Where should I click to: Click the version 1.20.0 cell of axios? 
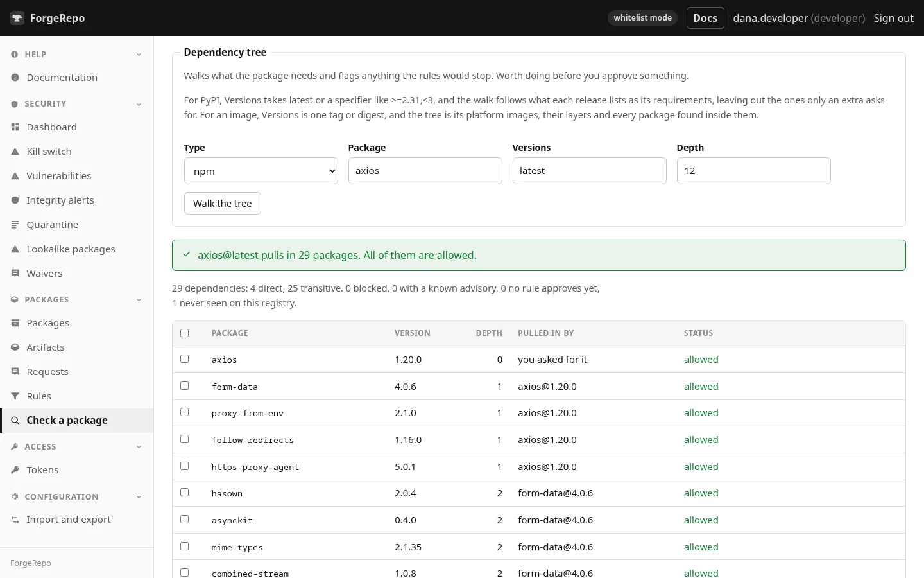tap(408, 360)
